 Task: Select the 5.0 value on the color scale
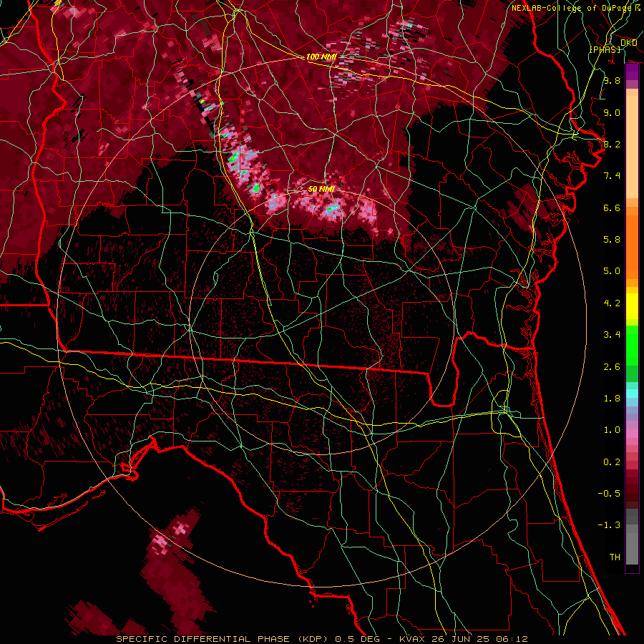point(612,271)
